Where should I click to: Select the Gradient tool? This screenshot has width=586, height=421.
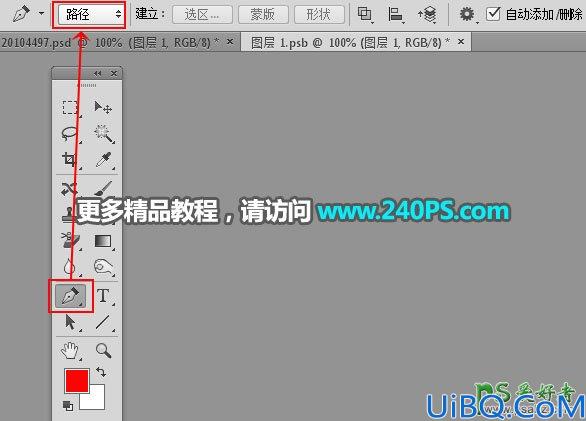pyautogui.click(x=103, y=241)
